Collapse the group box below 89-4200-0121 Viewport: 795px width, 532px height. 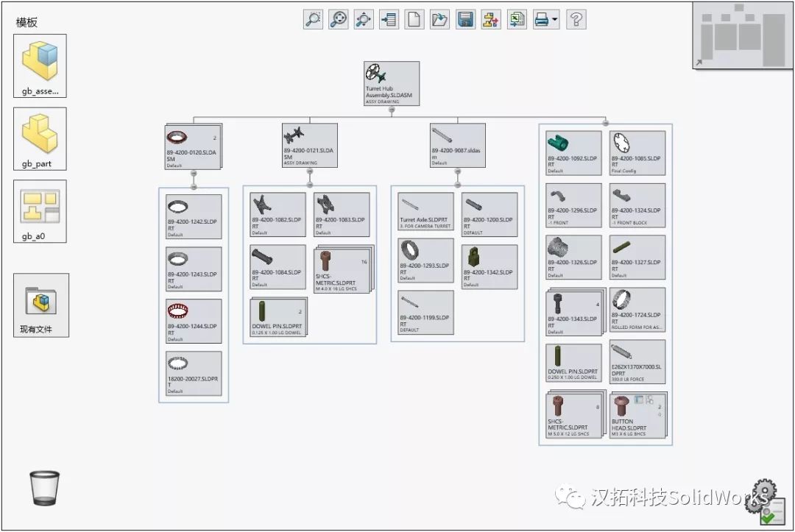[310, 185]
